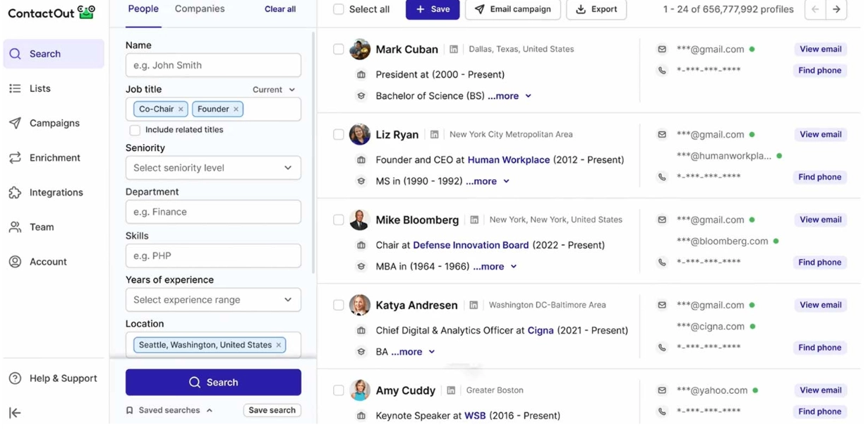Start an Email campaign
Screen dimensions: 868x432
tap(513, 10)
